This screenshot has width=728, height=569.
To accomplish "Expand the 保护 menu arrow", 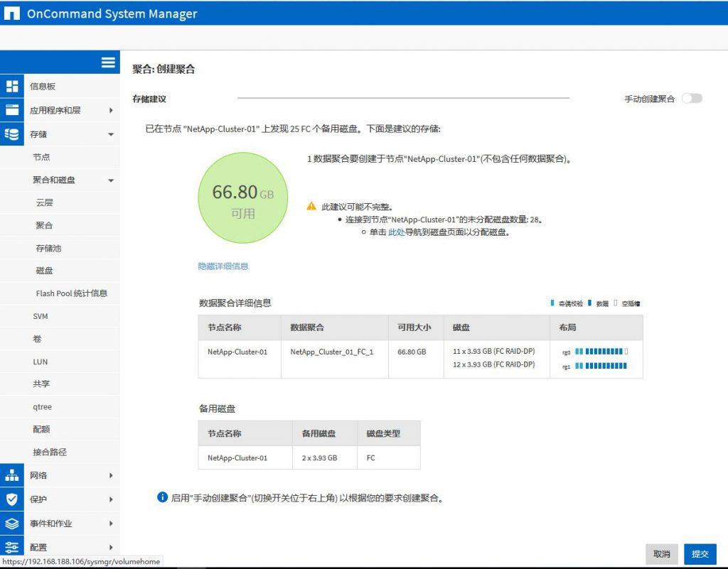I will point(111,499).
